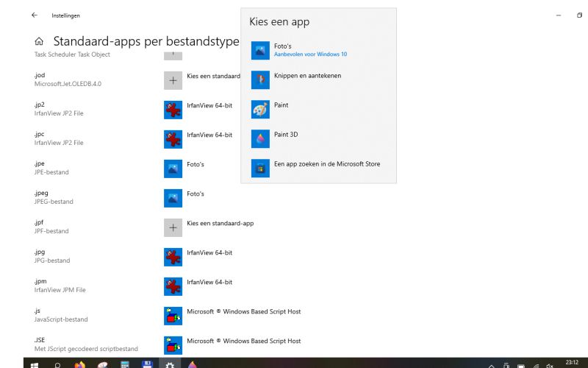The width and height of the screenshot is (588, 368).
Task: Click the JPEG-bestand description
Action: point(54,202)
